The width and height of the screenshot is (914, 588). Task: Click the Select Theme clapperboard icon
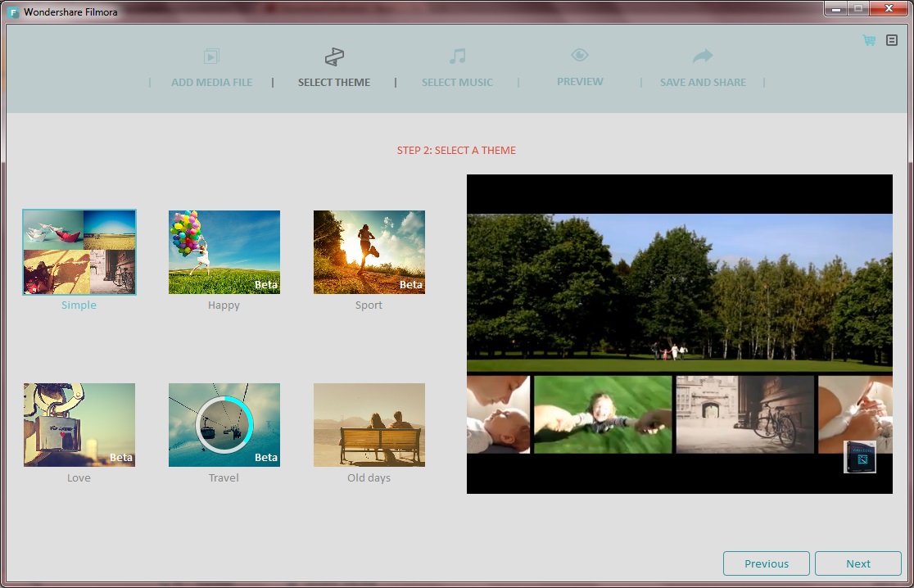[x=334, y=56]
